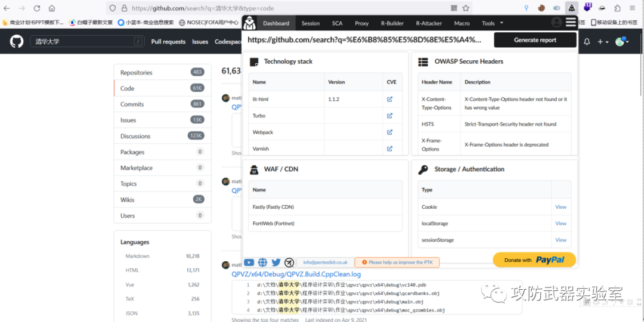Filter results by JSON language
Screen dimensions: 644x322
point(162,314)
